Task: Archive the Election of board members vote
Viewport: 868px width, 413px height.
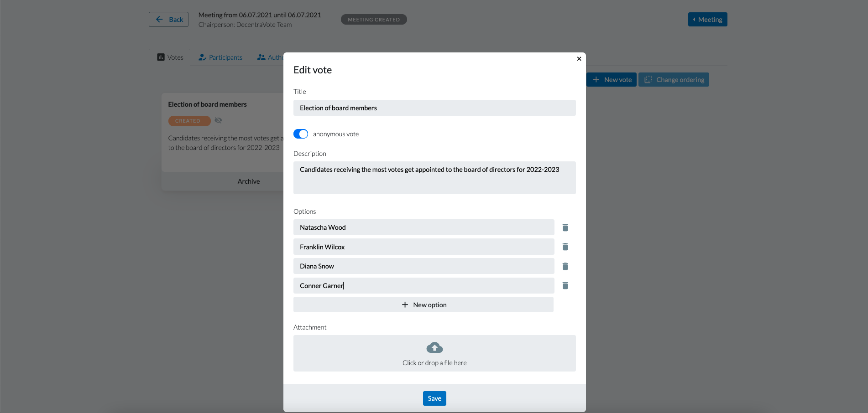Action: [x=249, y=181]
